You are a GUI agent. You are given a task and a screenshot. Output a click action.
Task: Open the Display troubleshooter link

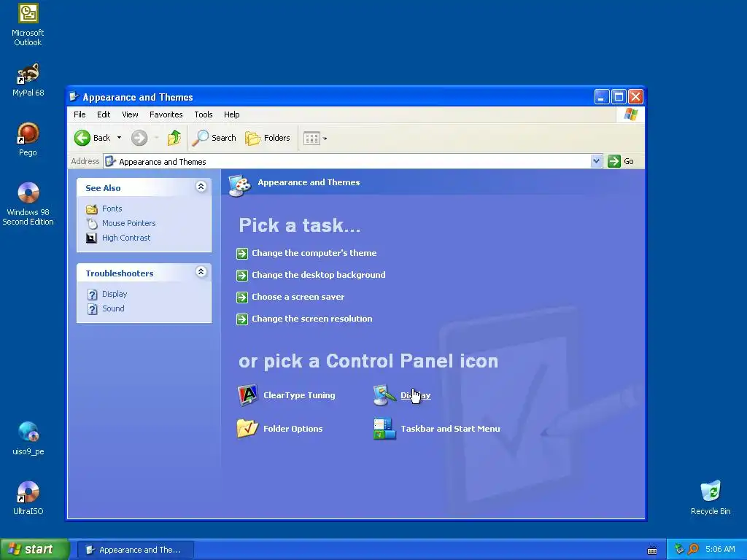(115, 295)
